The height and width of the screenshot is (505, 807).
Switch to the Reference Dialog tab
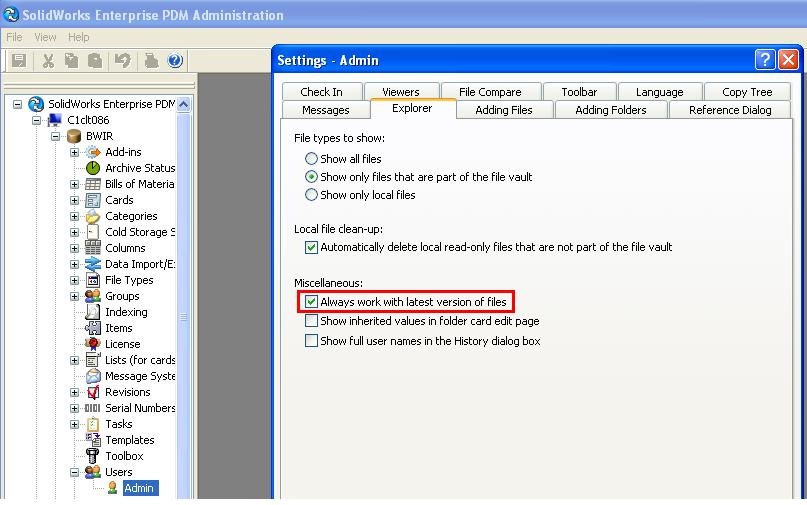click(730, 110)
